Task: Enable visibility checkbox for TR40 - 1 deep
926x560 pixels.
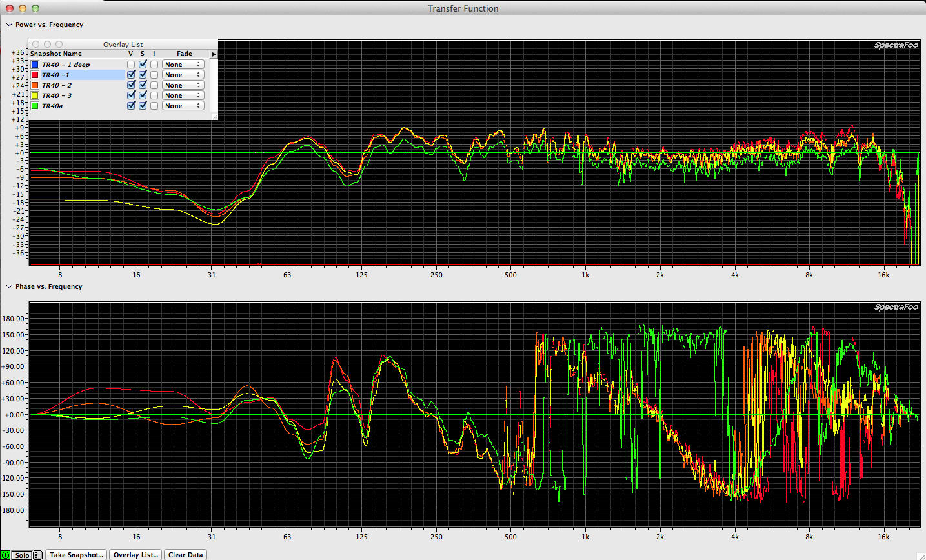Action: point(131,65)
